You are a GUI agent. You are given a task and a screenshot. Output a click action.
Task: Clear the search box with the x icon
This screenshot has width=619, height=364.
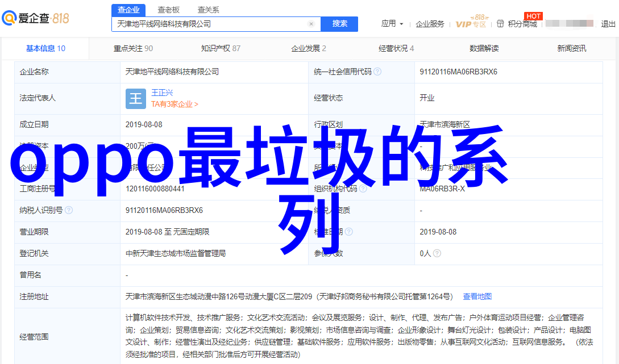311,24
